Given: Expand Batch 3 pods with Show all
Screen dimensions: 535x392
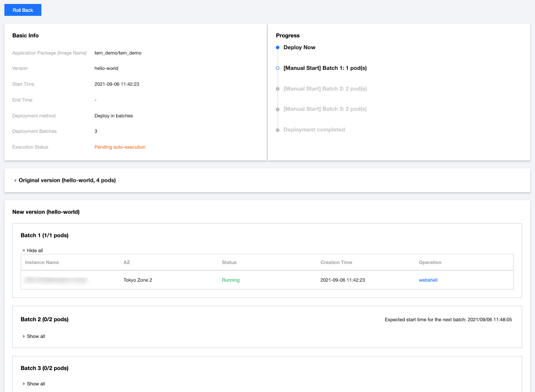Looking at the screenshot, I should pos(36,384).
